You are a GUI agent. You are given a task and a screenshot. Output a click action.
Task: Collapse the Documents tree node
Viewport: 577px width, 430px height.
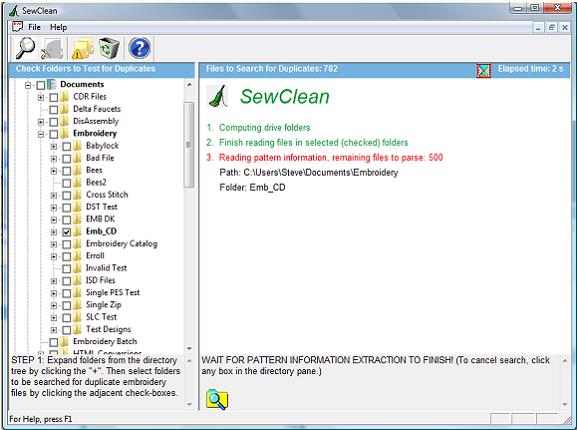tap(28, 85)
